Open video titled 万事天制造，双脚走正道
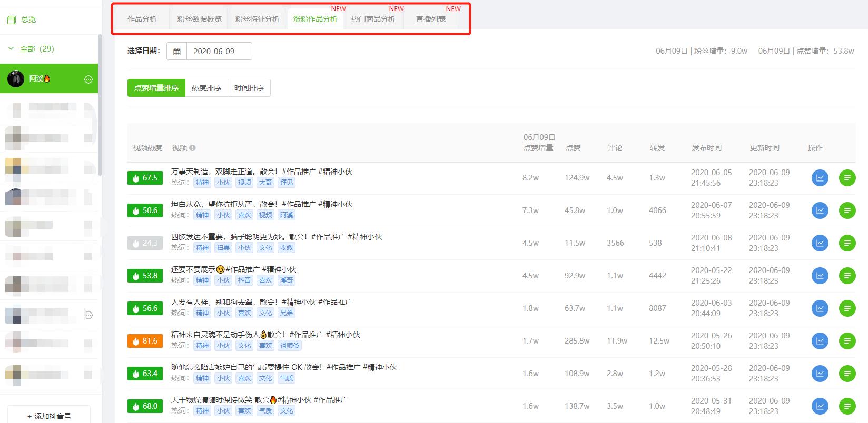This screenshot has height=423, width=868. tap(262, 172)
